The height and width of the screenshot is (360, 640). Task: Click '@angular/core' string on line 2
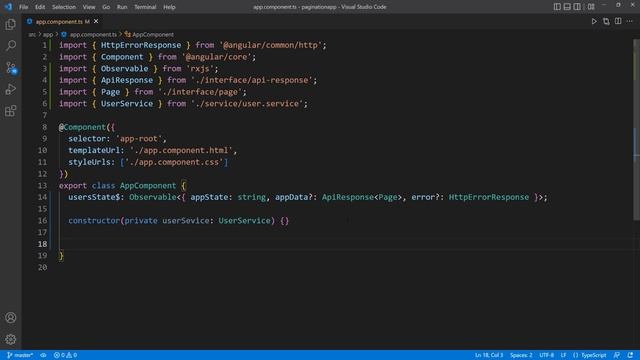(x=218, y=57)
